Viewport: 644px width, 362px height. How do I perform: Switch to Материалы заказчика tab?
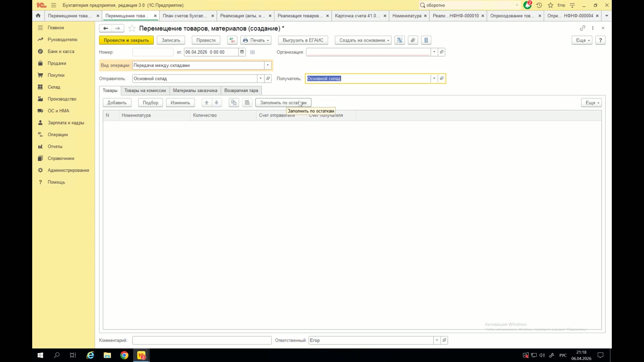point(195,90)
